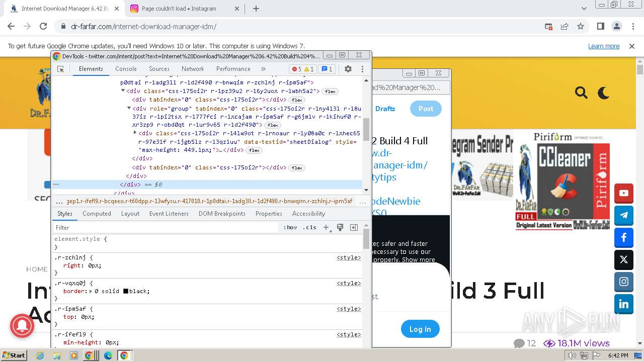The width and height of the screenshot is (644, 362).
Task: Toggle the :hov element state panel
Action: point(290,228)
